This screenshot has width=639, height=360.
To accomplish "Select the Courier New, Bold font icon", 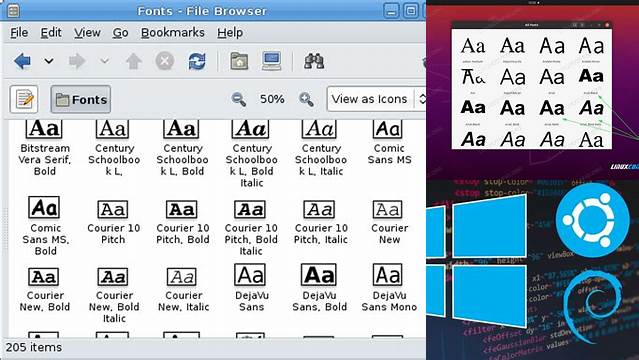I will click(43, 277).
